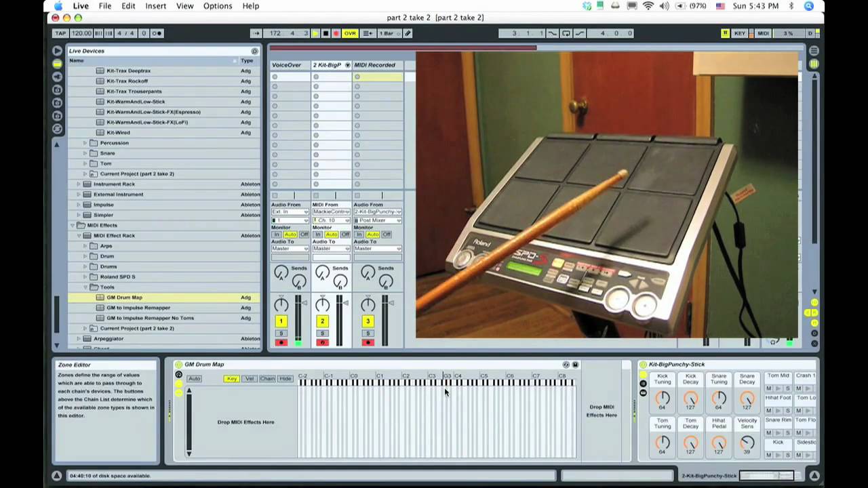The image size is (868, 488).
Task: Click the Hide button in GM Drum Map
Action: pyautogui.click(x=285, y=379)
